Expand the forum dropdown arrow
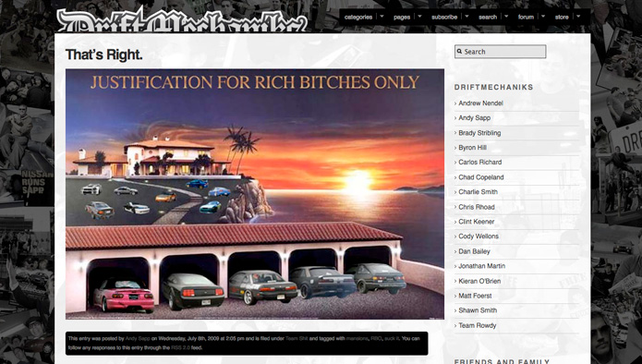The image size is (642, 364). click(x=543, y=17)
